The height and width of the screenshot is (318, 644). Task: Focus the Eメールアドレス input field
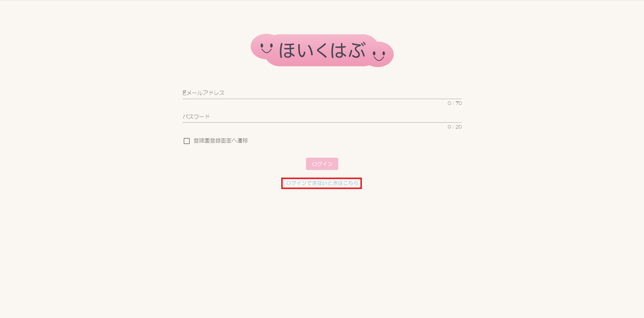(322, 93)
